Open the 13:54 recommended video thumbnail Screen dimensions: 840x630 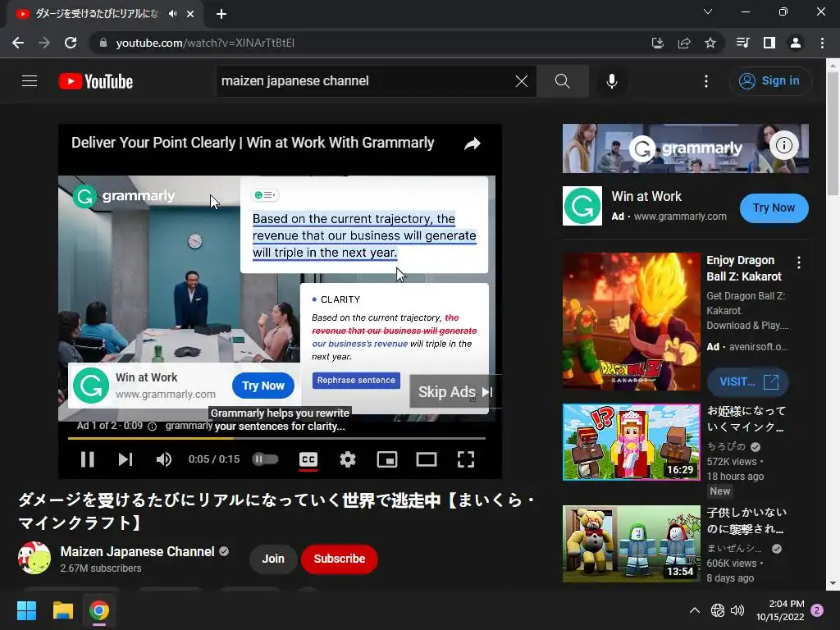click(x=631, y=544)
